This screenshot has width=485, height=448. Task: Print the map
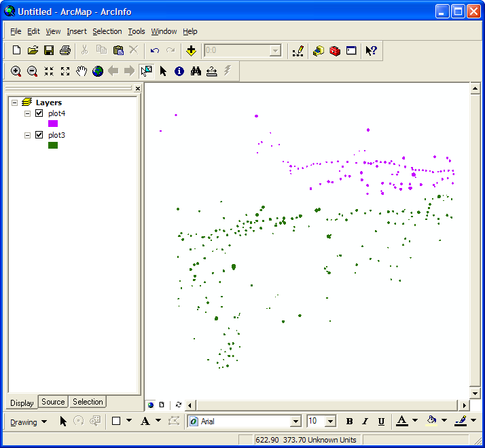pos(65,50)
